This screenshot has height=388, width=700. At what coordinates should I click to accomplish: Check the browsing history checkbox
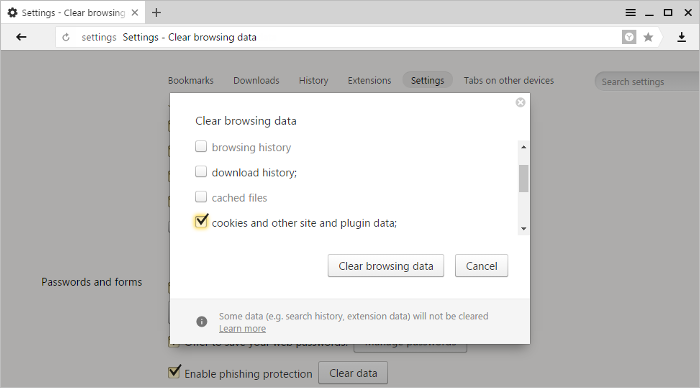(x=201, y=146)
